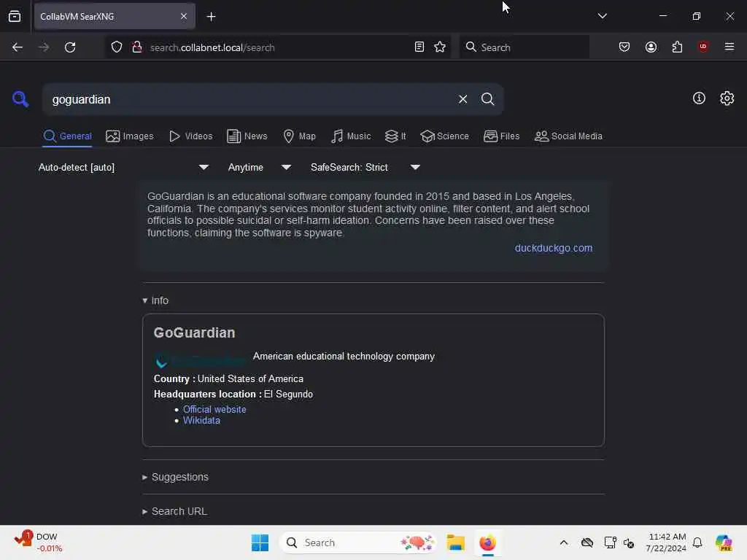This screenshot has height=560, width=747.
Task: Bookmark this page with star
Action: (440, 47)
